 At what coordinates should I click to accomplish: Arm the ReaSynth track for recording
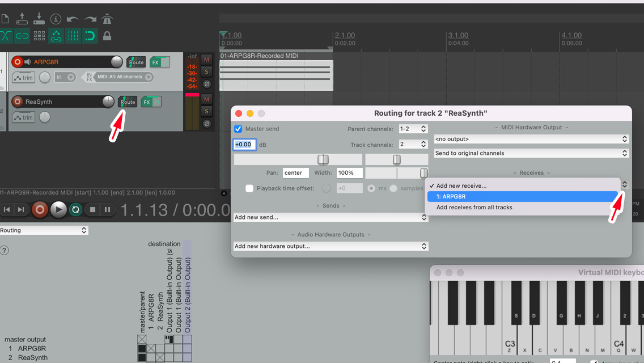pos(17,102)
